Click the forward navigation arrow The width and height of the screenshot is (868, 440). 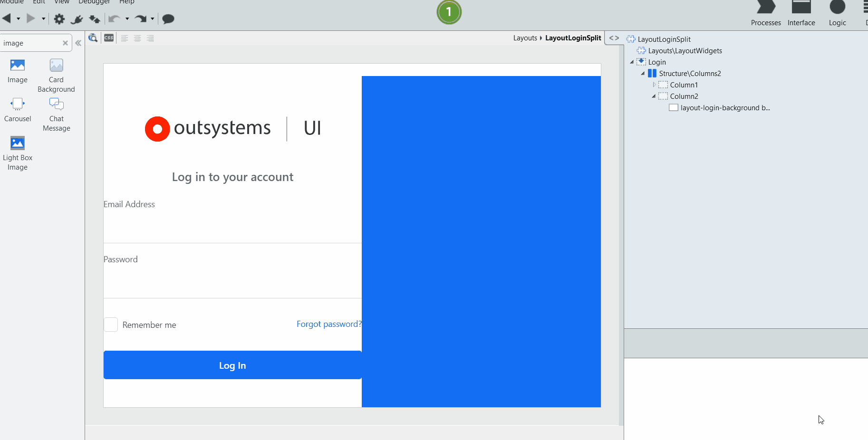point(31,19)
